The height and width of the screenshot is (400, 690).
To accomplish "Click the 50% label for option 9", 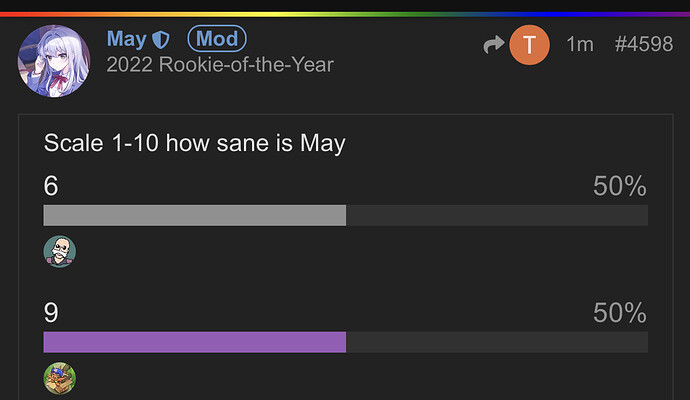I will [x=620, y=312].
